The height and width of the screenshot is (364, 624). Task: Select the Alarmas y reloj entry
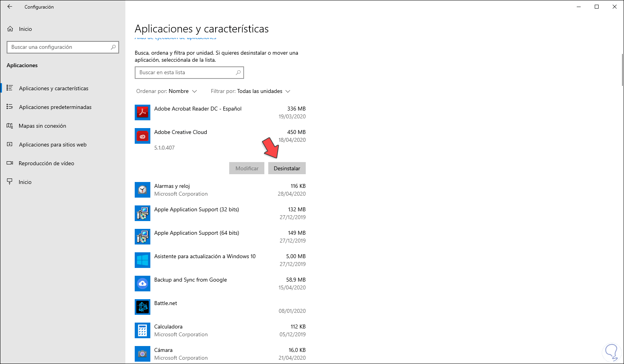220,190
